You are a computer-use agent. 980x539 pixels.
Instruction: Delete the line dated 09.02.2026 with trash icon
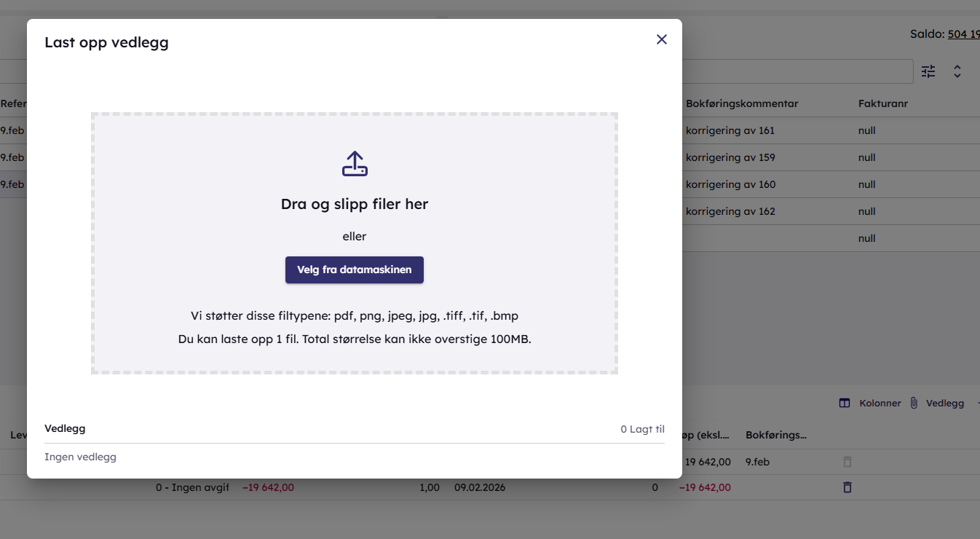pos(847,487)
